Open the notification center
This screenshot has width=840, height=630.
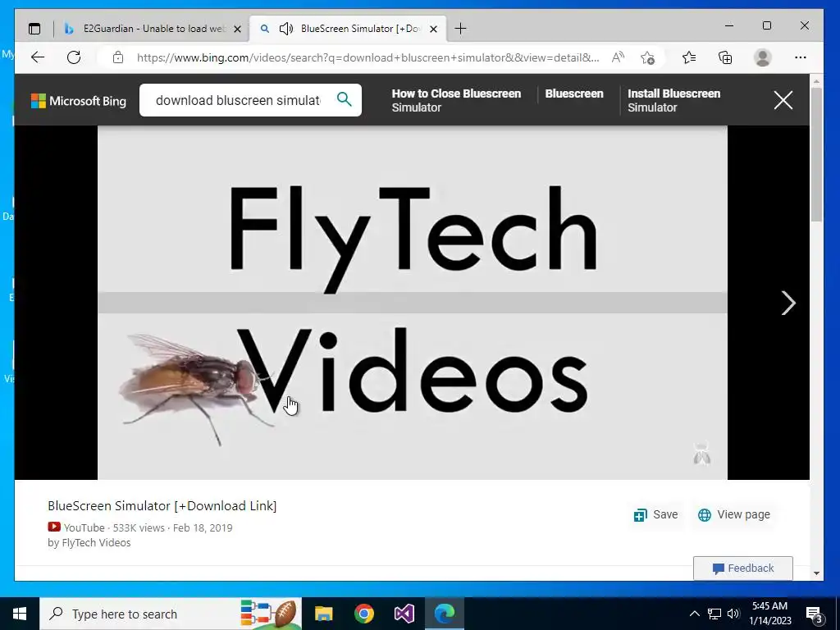815,614
